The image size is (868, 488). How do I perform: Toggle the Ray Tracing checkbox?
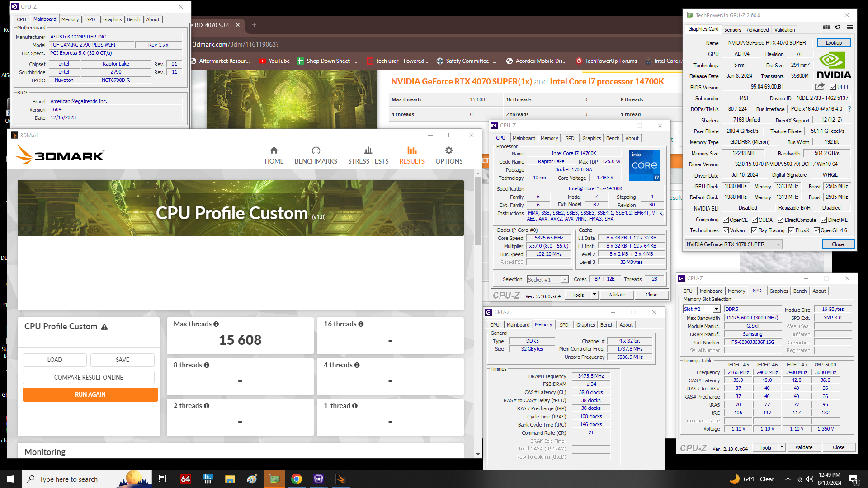click(754, 230)
